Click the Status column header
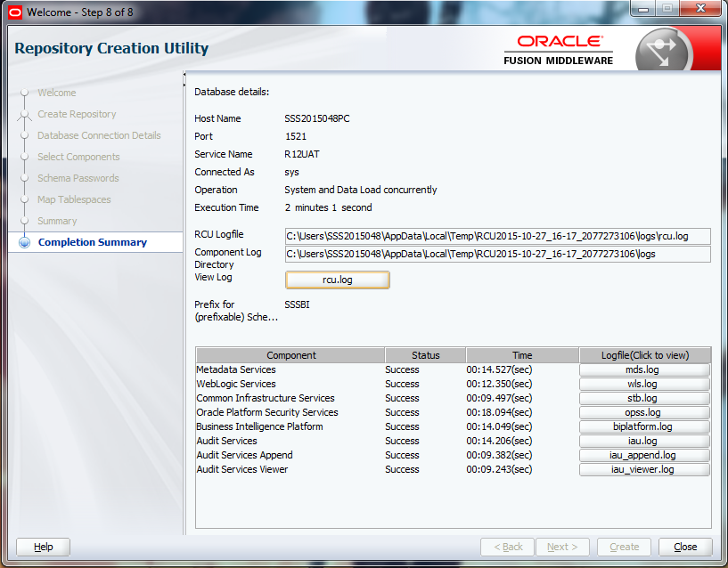728x568 pixels. point(425,355)
